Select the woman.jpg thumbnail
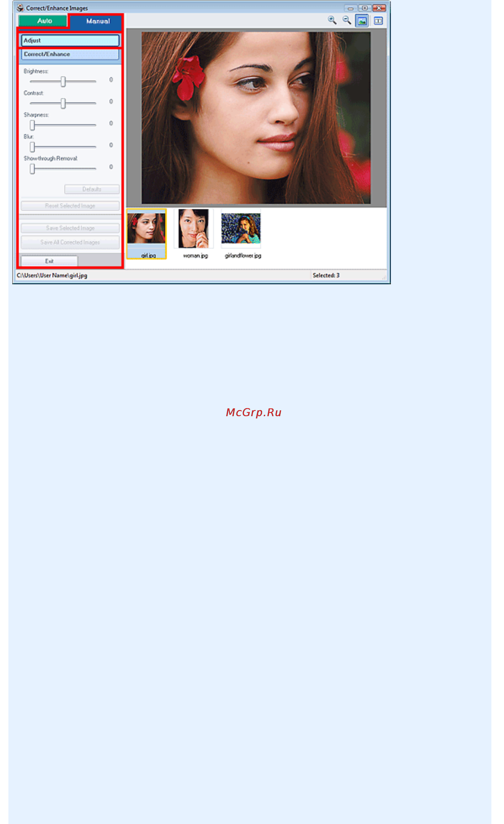504x824 pixels. pos(194,234)
